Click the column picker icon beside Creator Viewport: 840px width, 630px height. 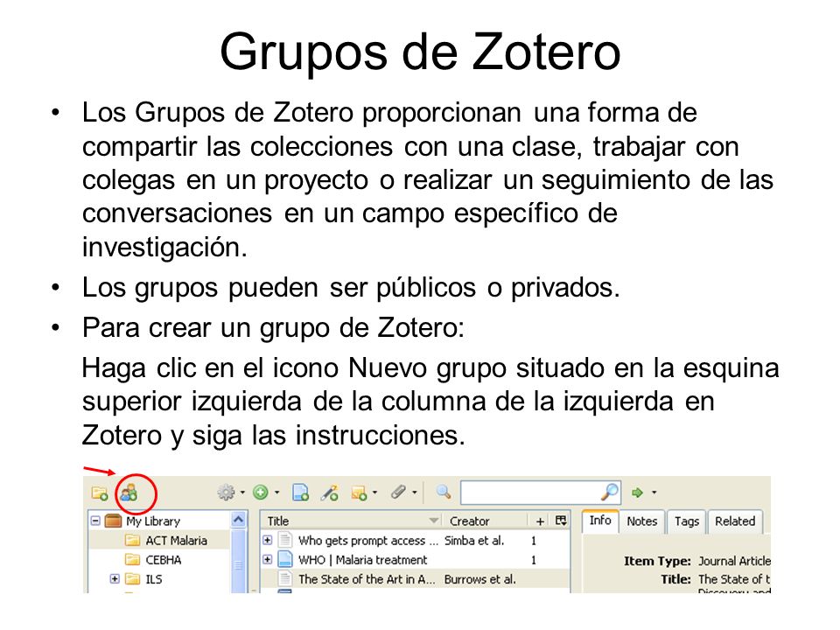tap(561, 520)
